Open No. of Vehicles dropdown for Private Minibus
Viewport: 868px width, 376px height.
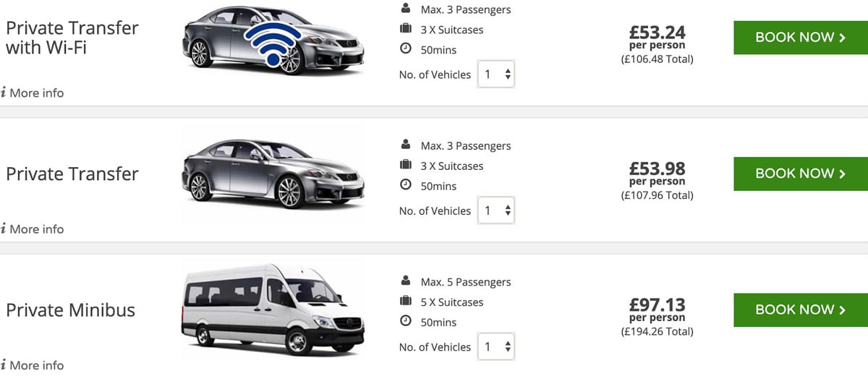pyautogui.click(x=496, y=346)
